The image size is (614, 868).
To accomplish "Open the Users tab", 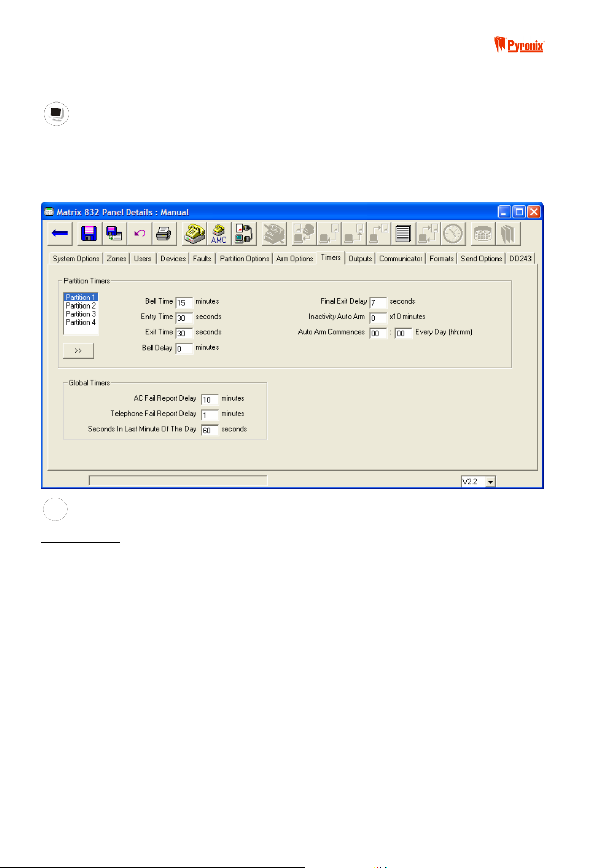I will [x=143, y=259].
